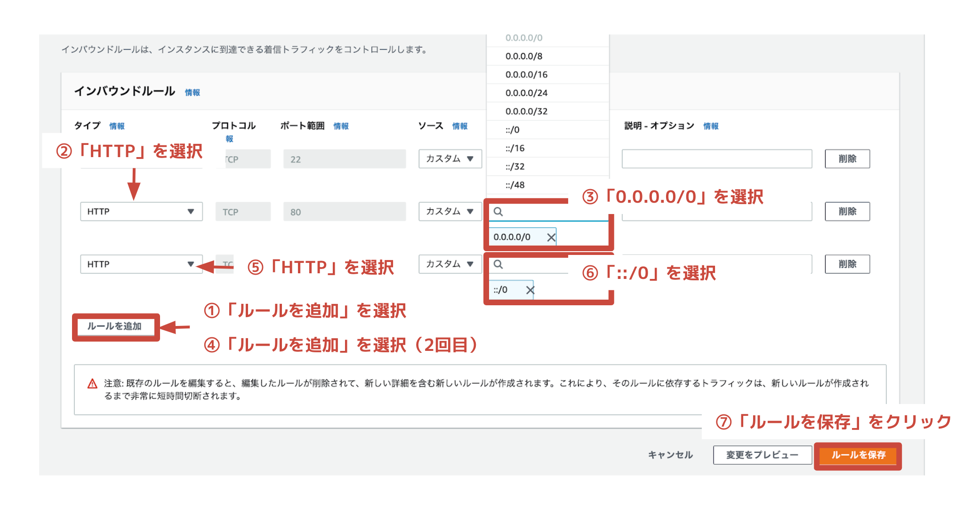
Task: Select 0.0.0.0/8 from the CIDR list
Action: pyautogui.click(x=524, y=56)
